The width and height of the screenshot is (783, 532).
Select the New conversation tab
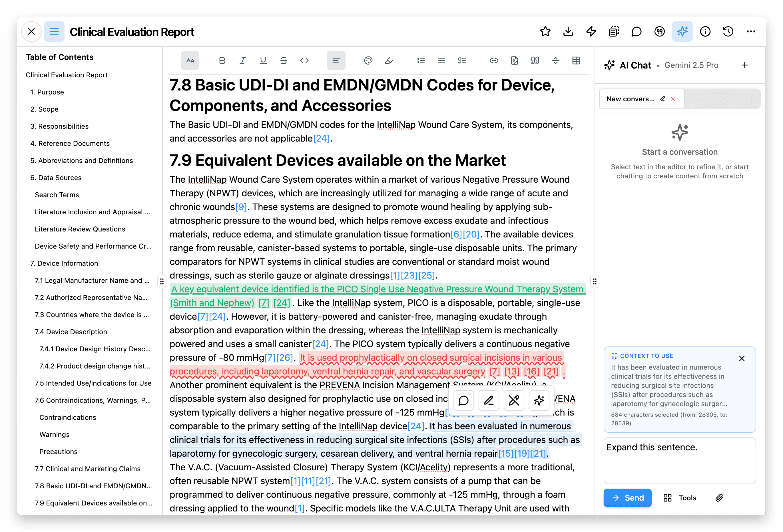pos(630,99)
